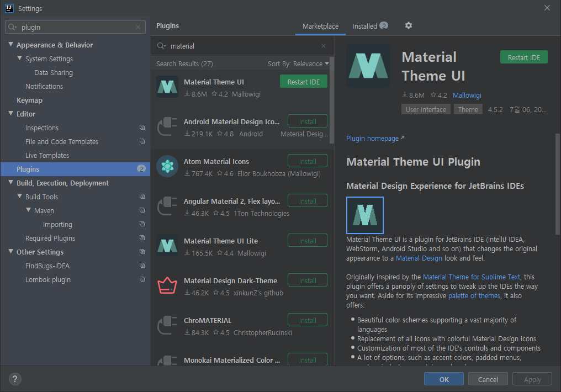561x392 pixels.
Task: Click the Atom Material Icons logo
Action: coord(167,166)
